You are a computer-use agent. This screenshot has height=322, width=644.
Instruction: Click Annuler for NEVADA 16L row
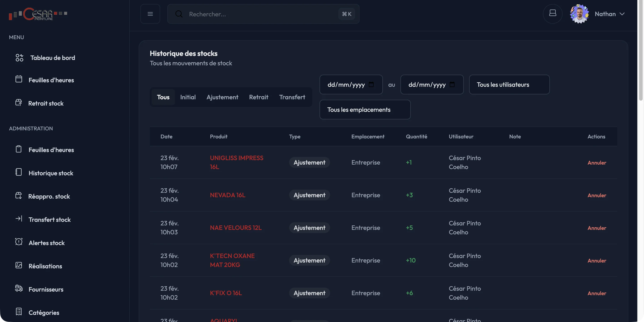pos(597,195)
